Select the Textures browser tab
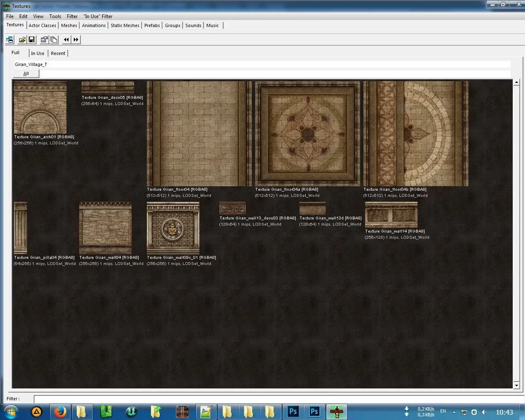Image resolution: width=525 pixels, height=420 pixels. [15, 25]
